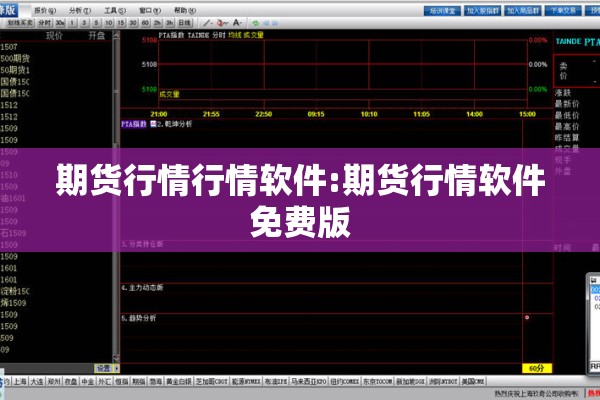Click the 均线 label in chart header

pyautogui.click(x=235, y=35)
